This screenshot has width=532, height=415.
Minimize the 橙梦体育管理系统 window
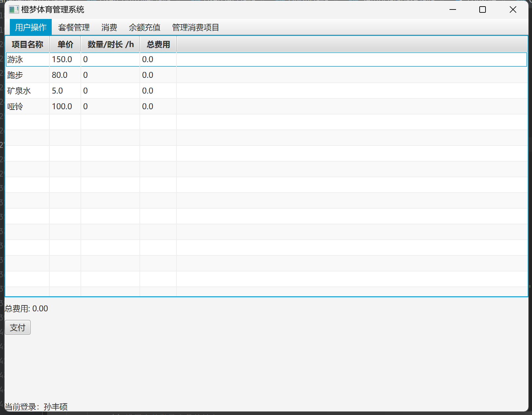pyautogui.click(x=453, y=10)
